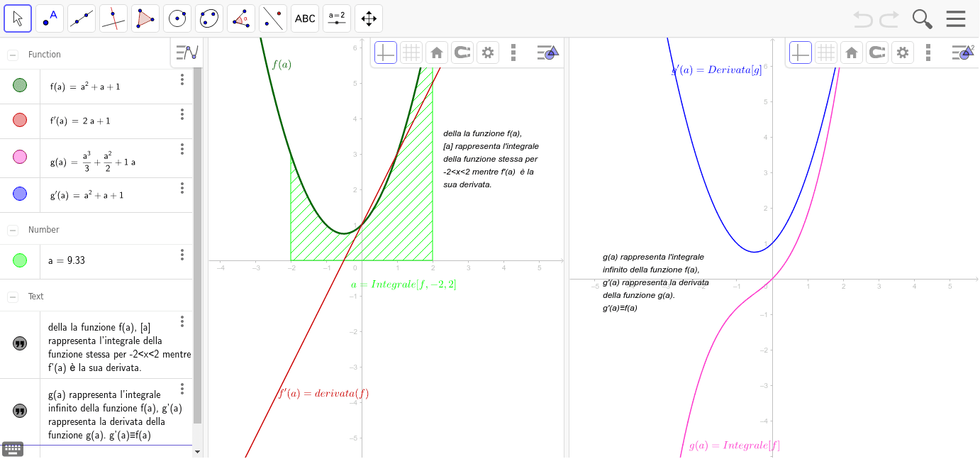Click the algebra panel scroll down arrow
The height and width of the screenshot is (459, 980).
pyautogui.click(x=197, y=451)
